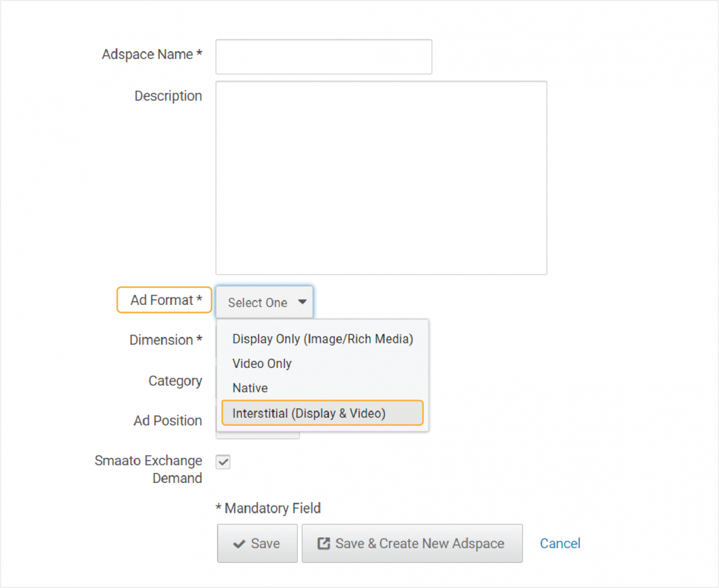Image resolution: width=719 pixels, height=588 pixels.
Task: Open the Ad Format dropdown
Action: (x=265, y=302)
